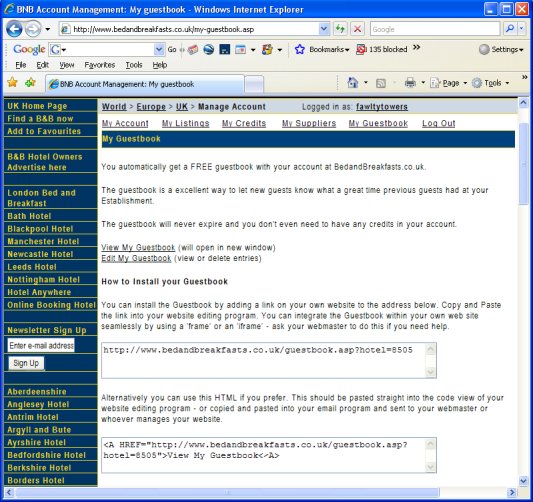Image resolution: width=533 pixels, height=502 pixels.
Task: Open the Tools menu in menu bar
Action: pos(134,65)
